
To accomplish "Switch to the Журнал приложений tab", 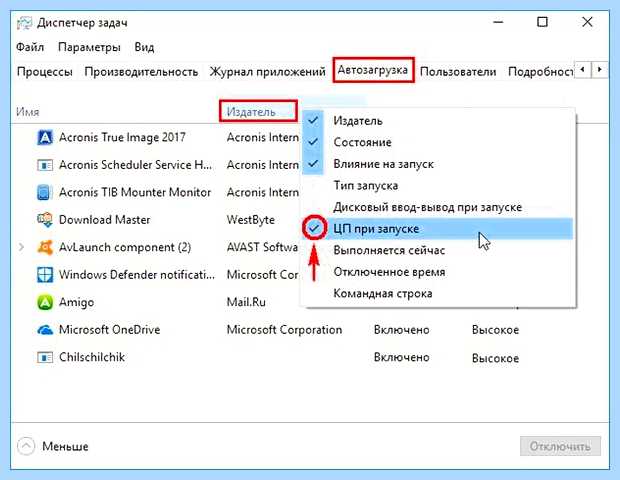I will click(267, 72).
